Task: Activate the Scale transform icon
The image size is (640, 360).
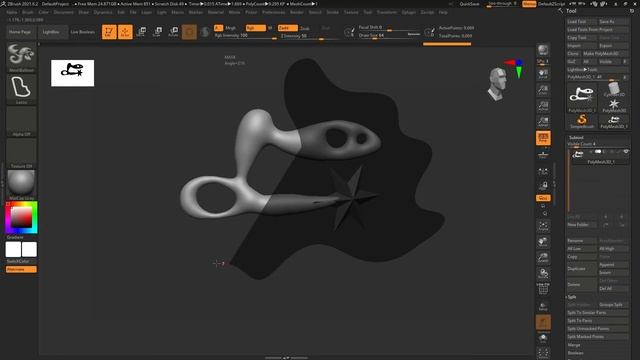Action: pyautogui.click(x=157, y=32)
